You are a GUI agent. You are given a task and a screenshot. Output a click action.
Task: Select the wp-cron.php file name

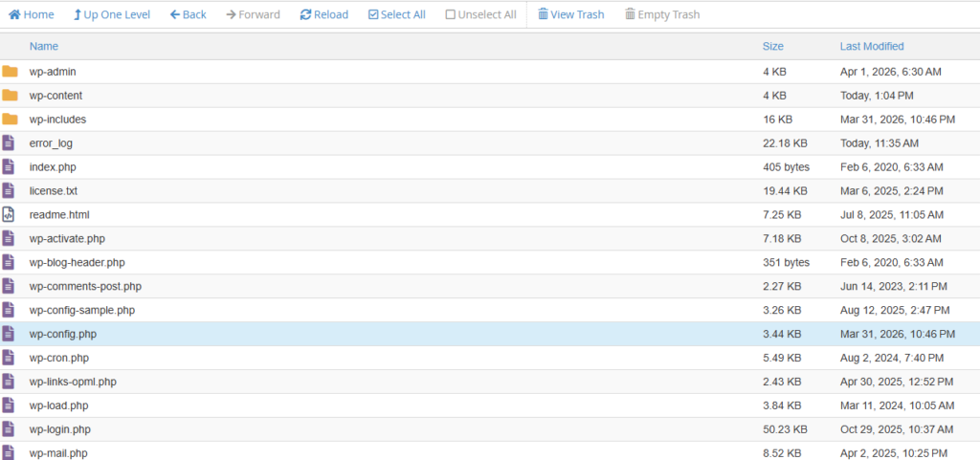[58, 359]
